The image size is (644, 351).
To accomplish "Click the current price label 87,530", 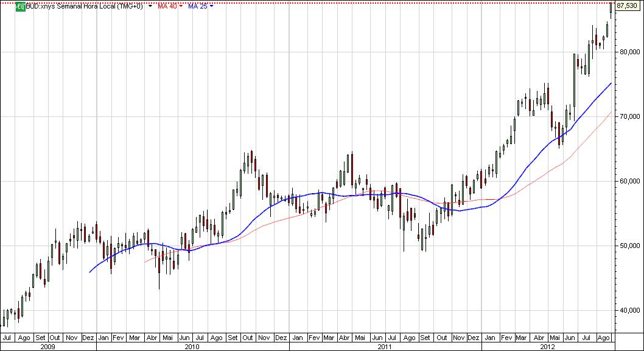I will tap(627, 5).
